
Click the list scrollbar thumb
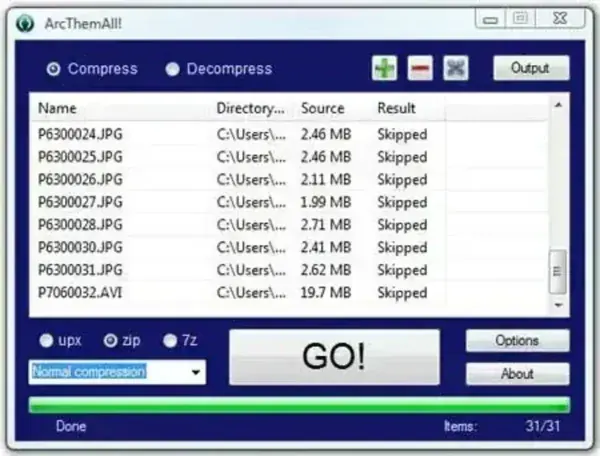pyautogui.click(x=558, y=272)
